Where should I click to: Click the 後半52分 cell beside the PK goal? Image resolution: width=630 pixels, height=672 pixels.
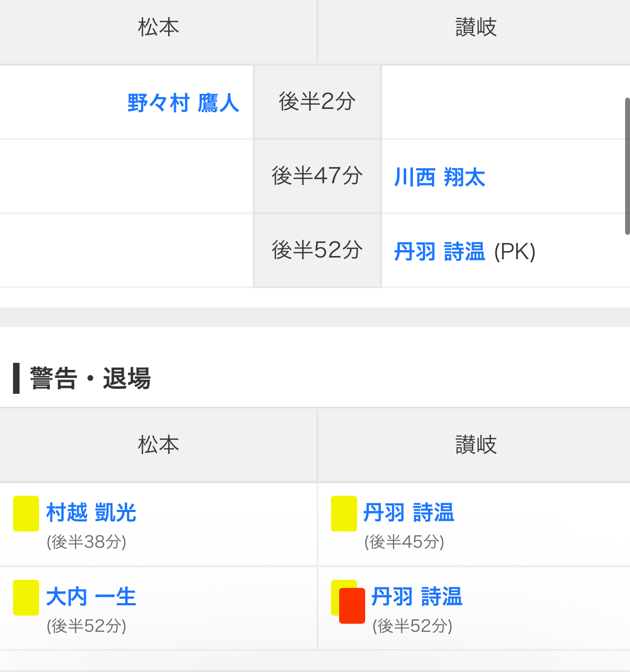coord(317,250)
